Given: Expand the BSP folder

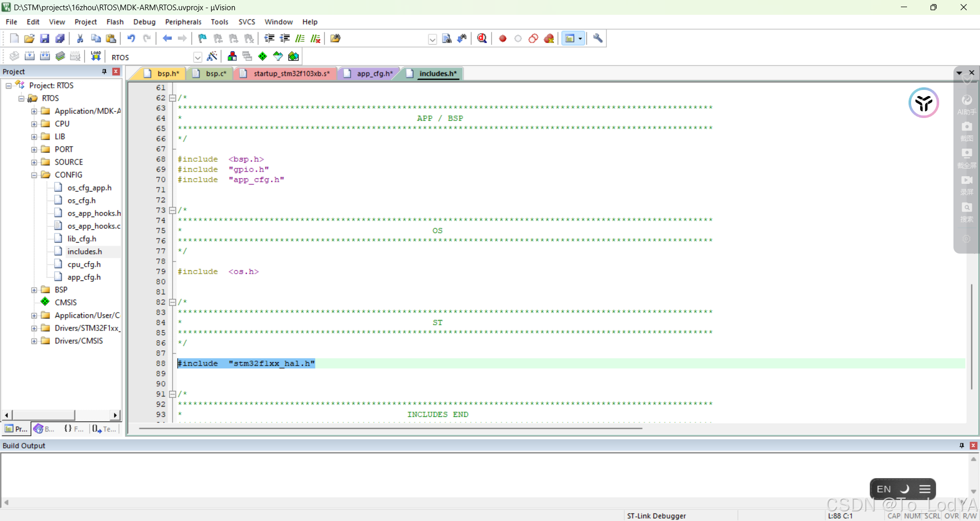Looking at the screenshot, I should (x=34, y=290).
